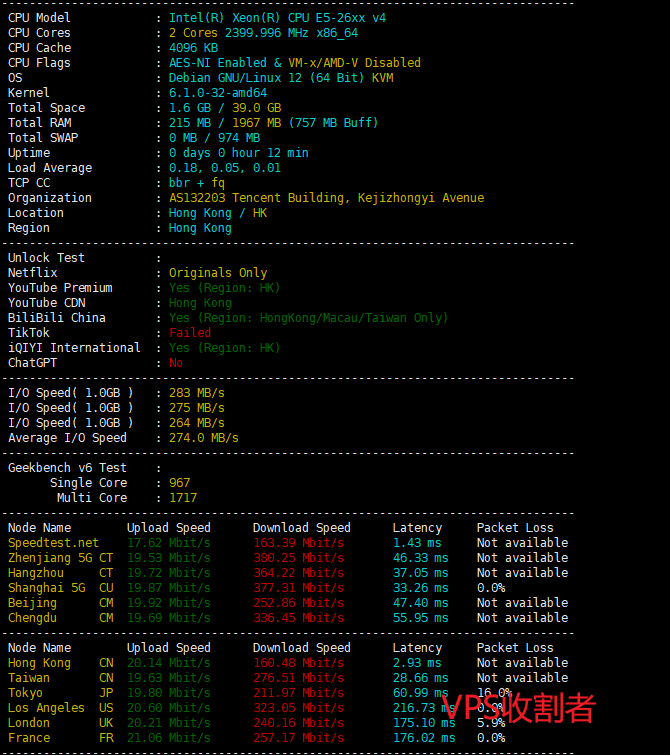This screenshot has height=755, width=670.
Task: Click the Los Angeles node name
Action: pyautogui.click(x=46, y=708)
